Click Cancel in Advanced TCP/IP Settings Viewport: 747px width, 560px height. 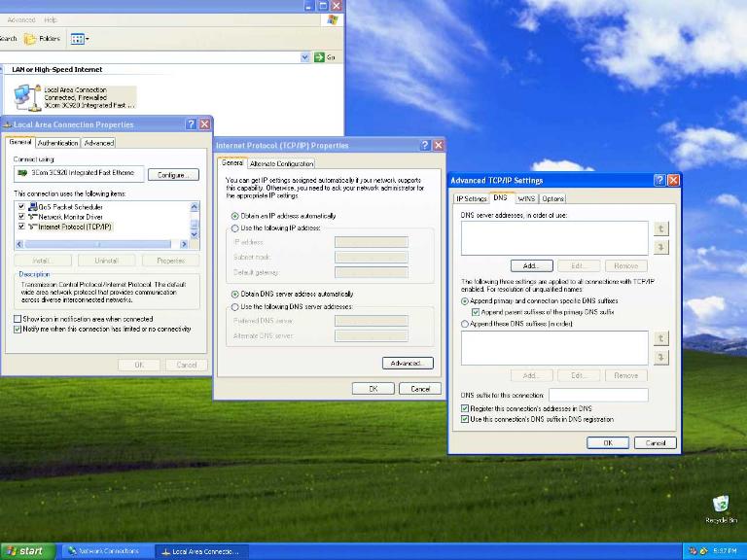656,443
